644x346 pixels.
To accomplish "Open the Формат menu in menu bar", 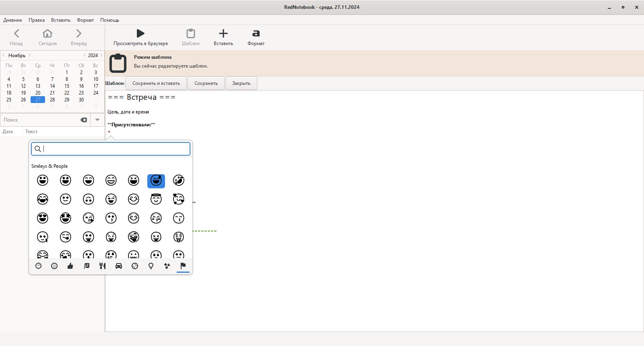I will point(85,20).
